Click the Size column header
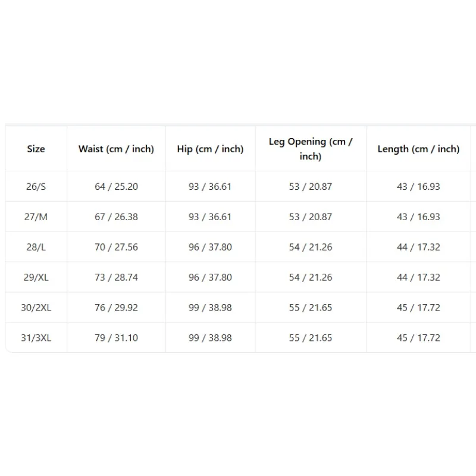The image size is (476, 476). (36, 149)
